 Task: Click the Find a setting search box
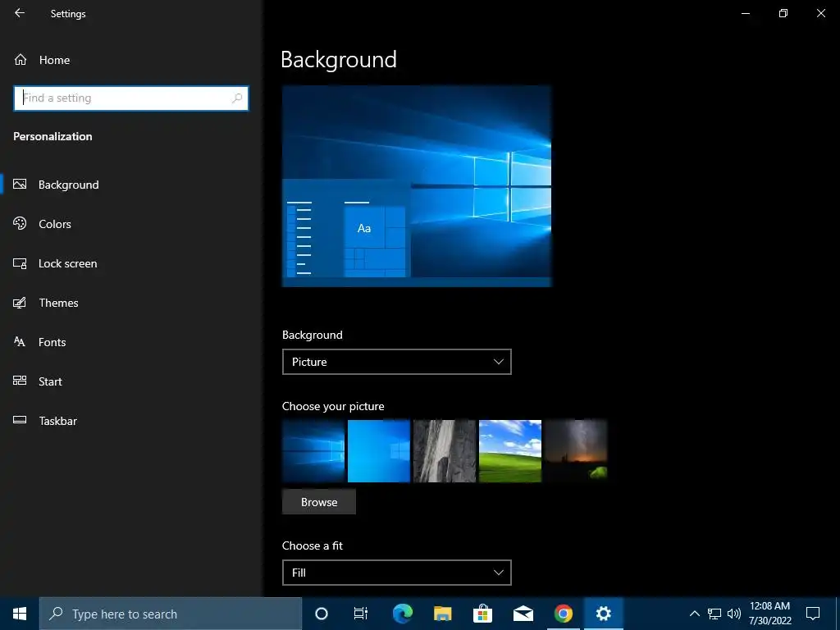[130, 98]
